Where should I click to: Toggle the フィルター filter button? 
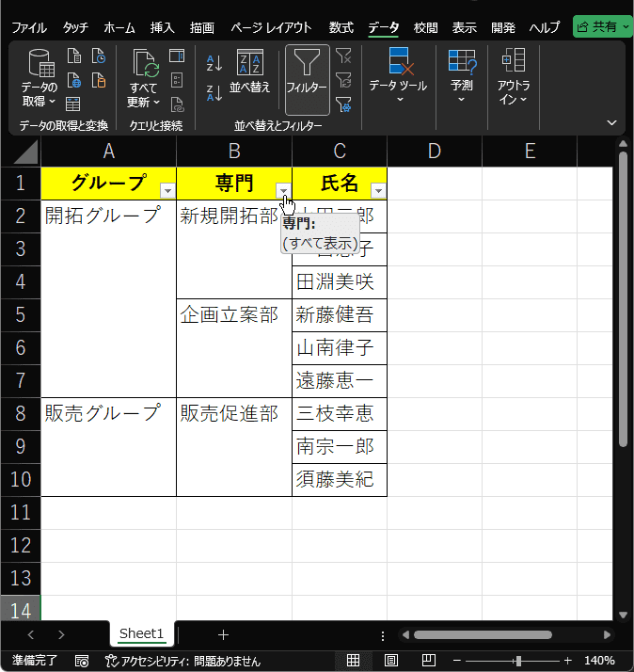click(308, 80)
